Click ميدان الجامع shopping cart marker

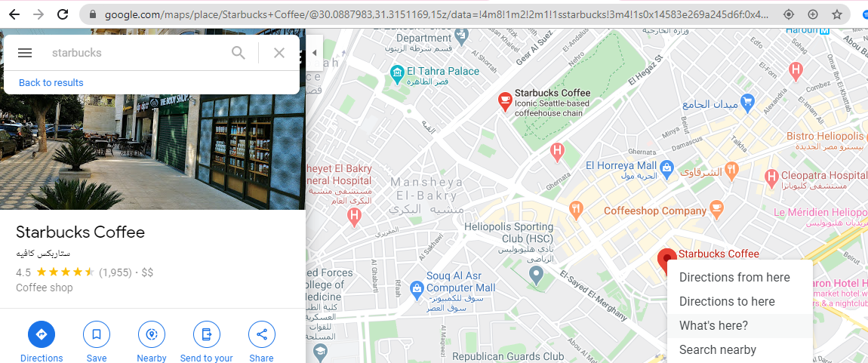point(747,102)
